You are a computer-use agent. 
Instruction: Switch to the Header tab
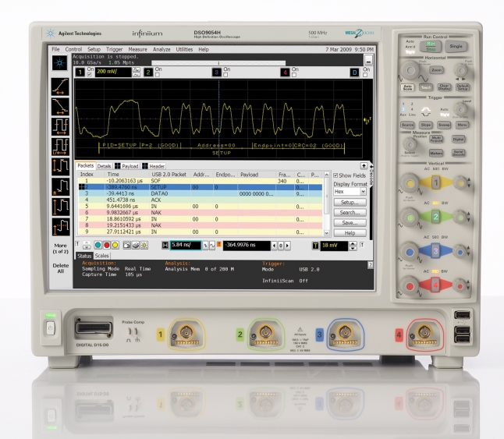coord(154,166)
